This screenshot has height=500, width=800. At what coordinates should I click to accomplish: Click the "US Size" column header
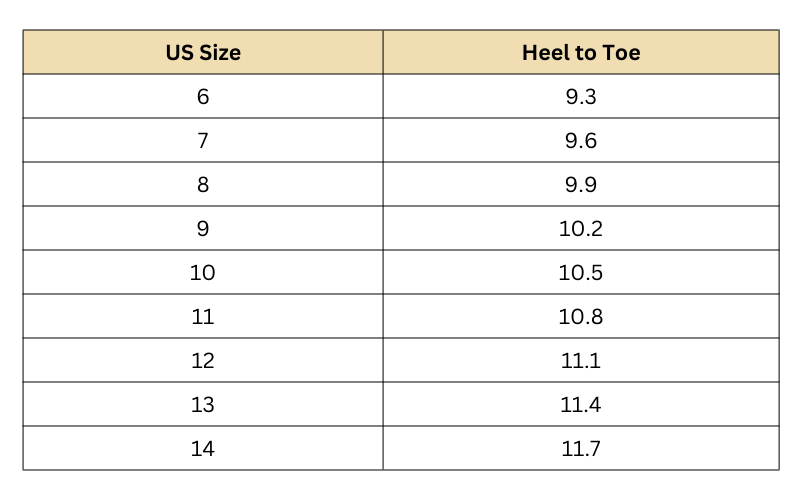pos(203,53)
